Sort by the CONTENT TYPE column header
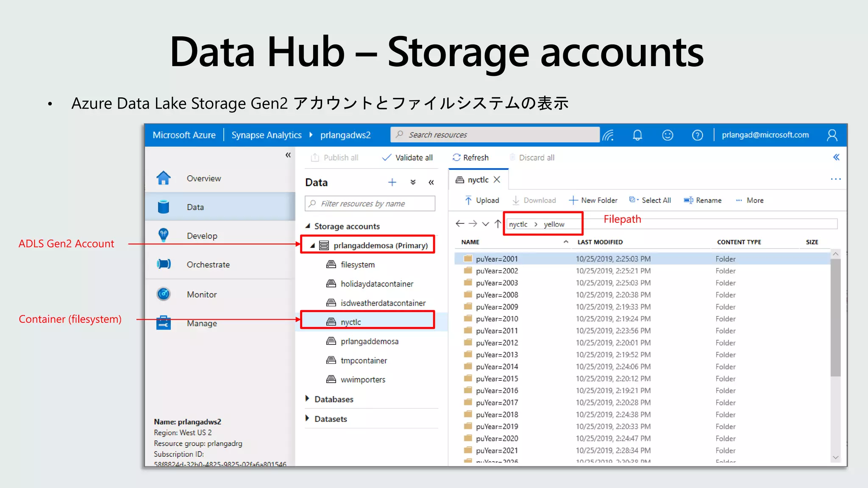The width and height of the screenshot is (868, 488). click(739, 242)
